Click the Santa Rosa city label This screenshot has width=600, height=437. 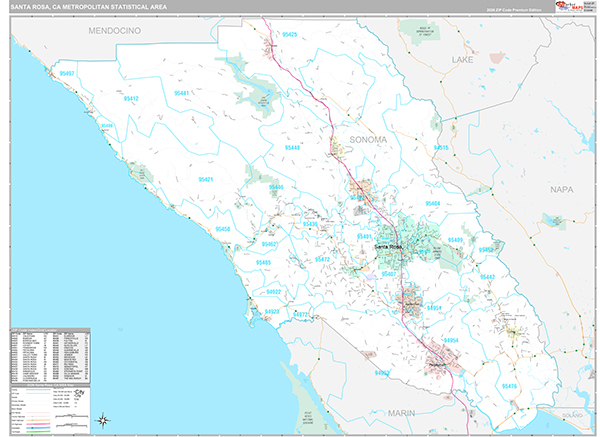click(x=388, y=246)
